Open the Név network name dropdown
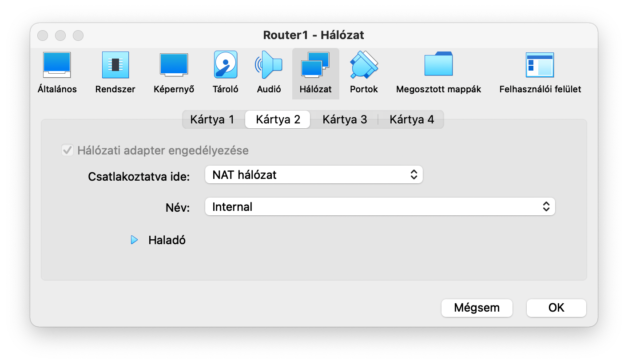 pos(380,207)
